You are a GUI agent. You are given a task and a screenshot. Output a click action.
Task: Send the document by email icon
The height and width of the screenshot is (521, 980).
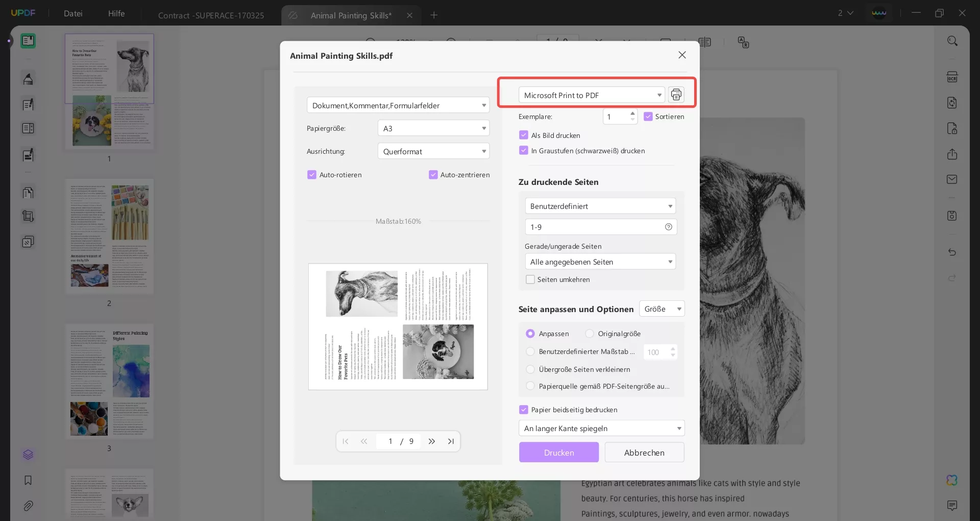point(952,179)
